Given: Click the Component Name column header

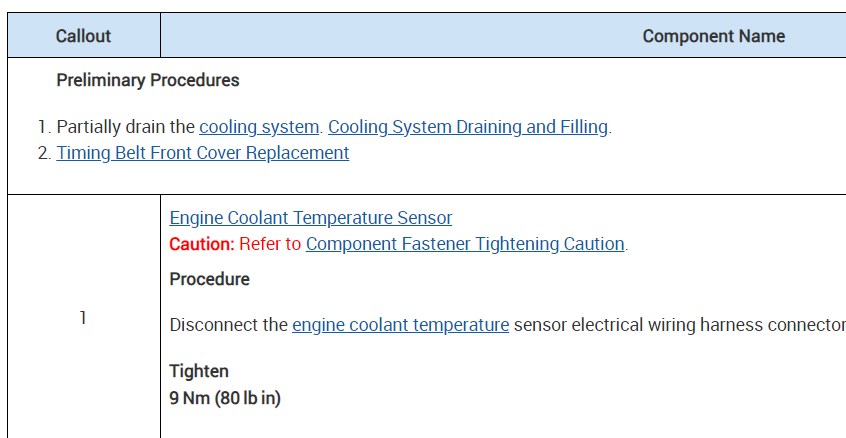Looking at the screenshot, I should tap(713, 36).
